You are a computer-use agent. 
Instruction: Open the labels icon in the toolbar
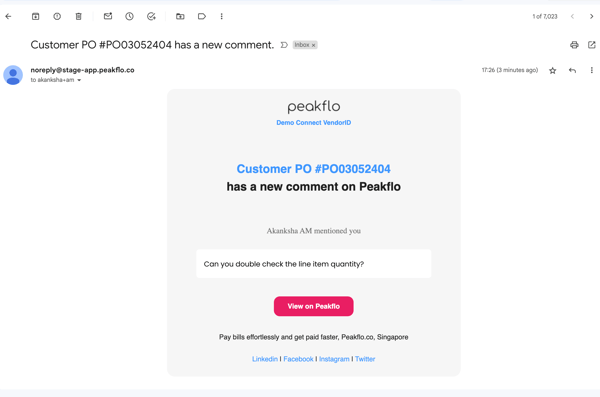(x=202, y=16)
